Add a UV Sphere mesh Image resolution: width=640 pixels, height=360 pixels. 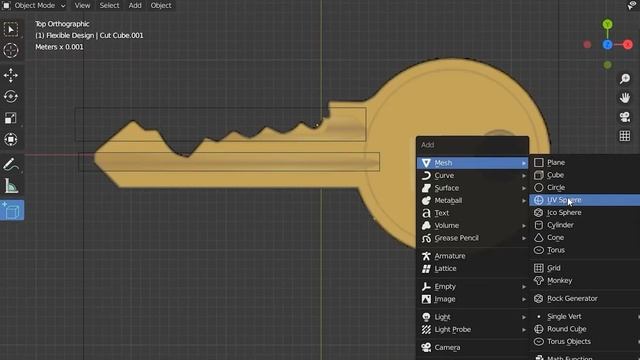point(584,200)
